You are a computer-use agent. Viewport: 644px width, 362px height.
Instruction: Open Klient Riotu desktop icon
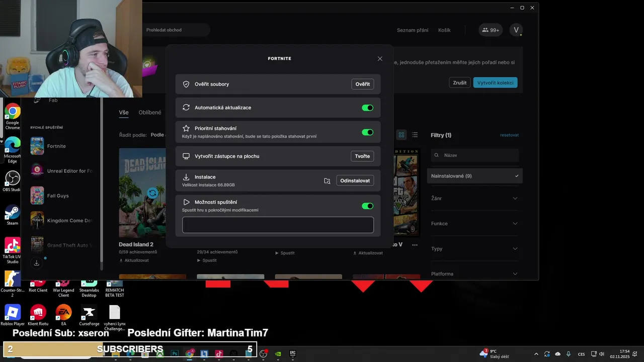pyautogui.click(x=38, y=315)
